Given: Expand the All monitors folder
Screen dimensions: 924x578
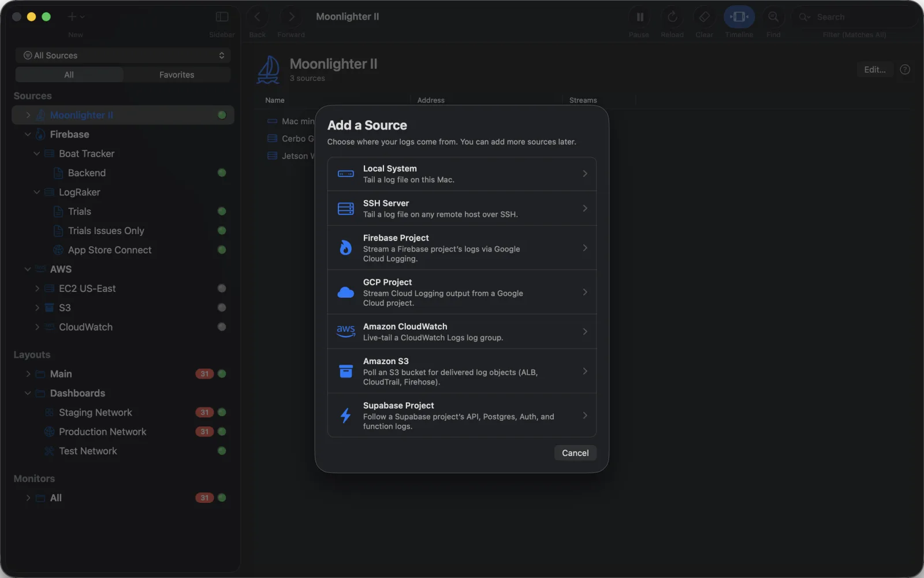Looking at the screenshot, I should point(28,498).
